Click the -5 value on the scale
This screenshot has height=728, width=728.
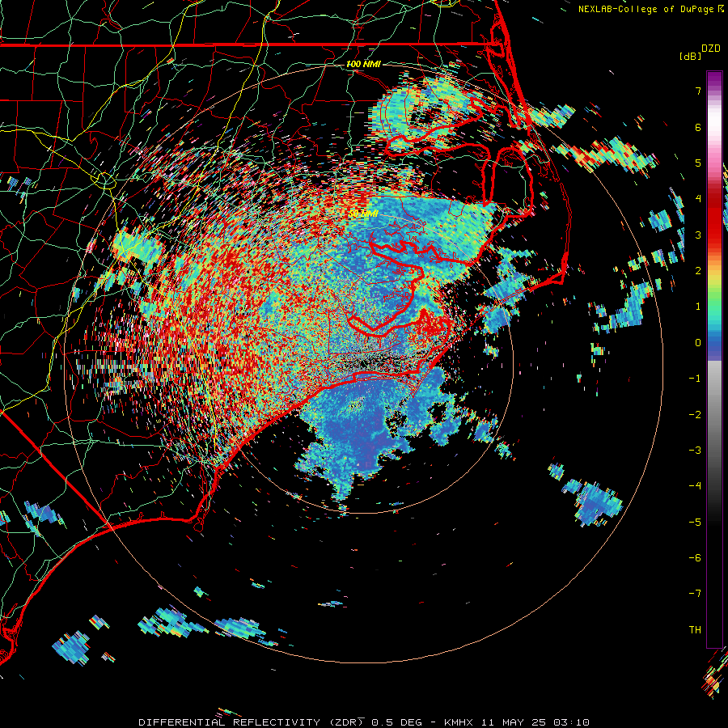tap(695, 522)
